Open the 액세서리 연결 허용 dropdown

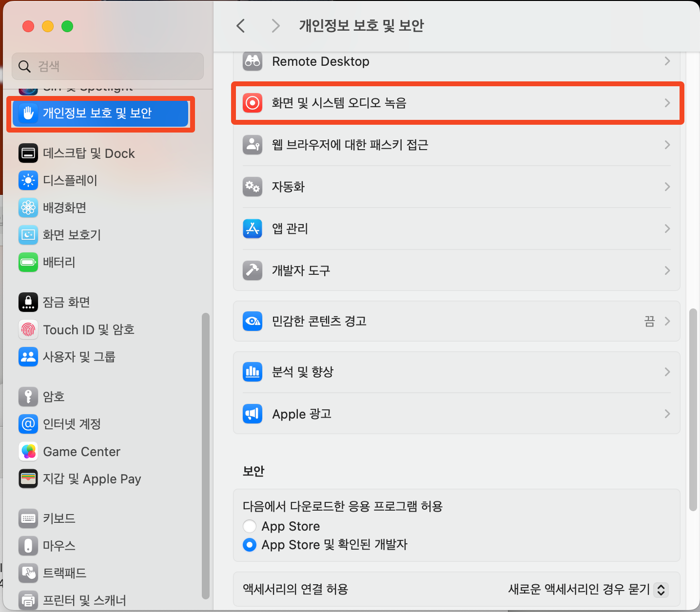(661, 589)
